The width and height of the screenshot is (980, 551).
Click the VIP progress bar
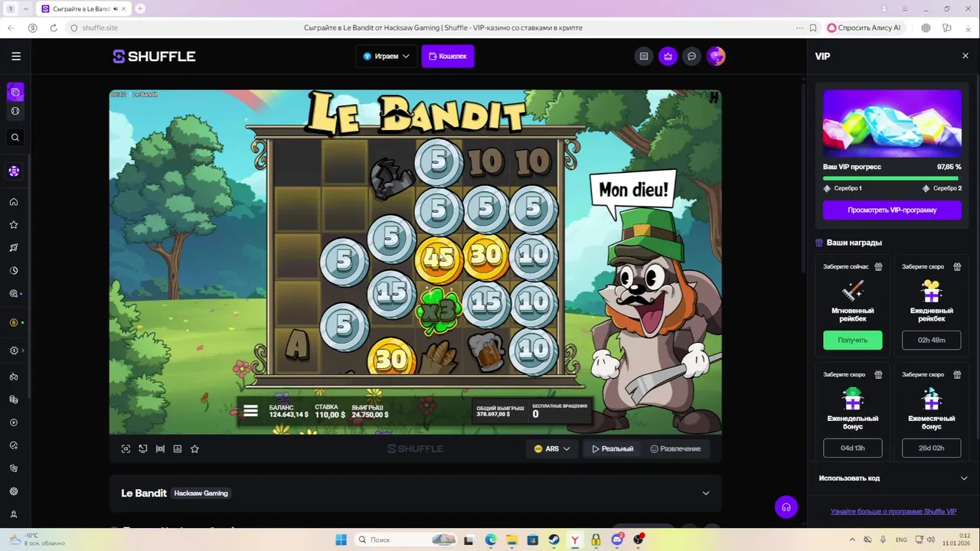pos(892,178)
